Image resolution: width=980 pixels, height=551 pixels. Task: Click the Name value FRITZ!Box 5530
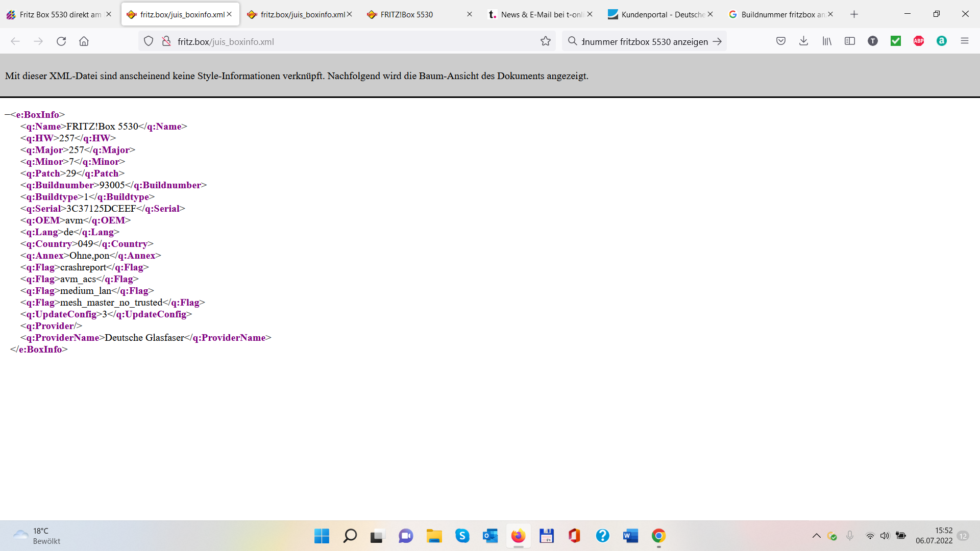click(103, 127)
